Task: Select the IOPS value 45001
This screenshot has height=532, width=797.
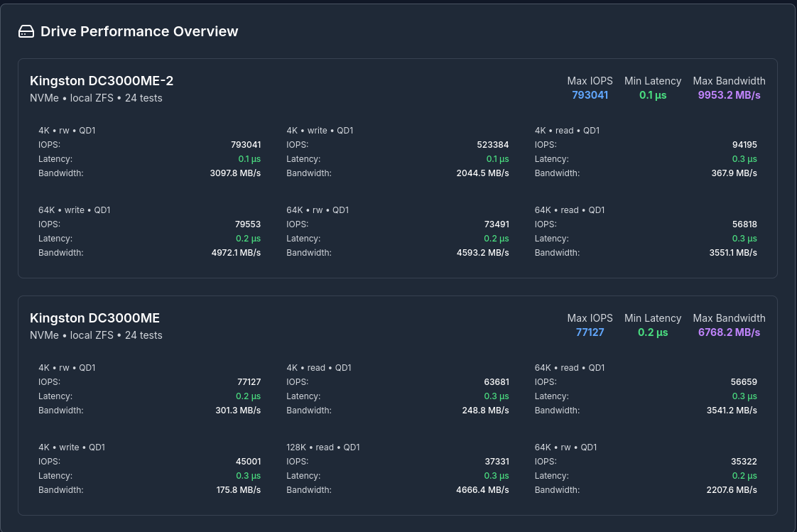Action: point(249,462)
